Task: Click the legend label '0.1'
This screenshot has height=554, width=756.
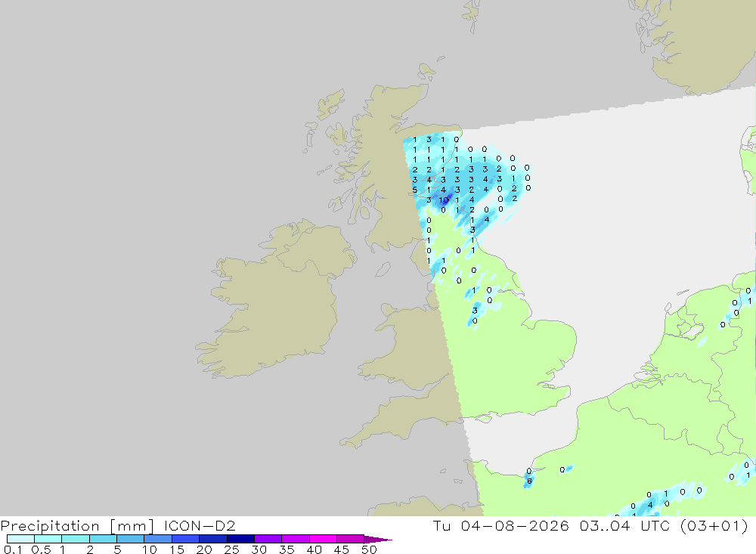Action: [13, 549]
